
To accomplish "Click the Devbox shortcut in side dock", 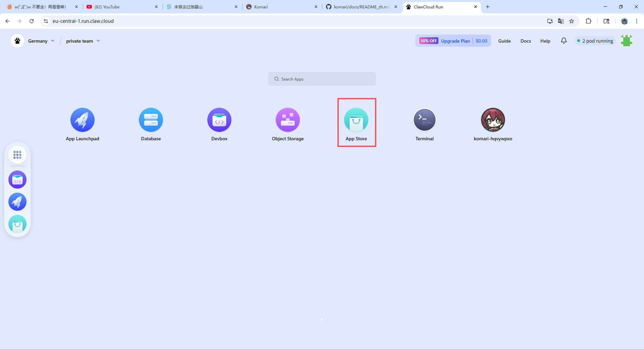I will click(17, 180).
